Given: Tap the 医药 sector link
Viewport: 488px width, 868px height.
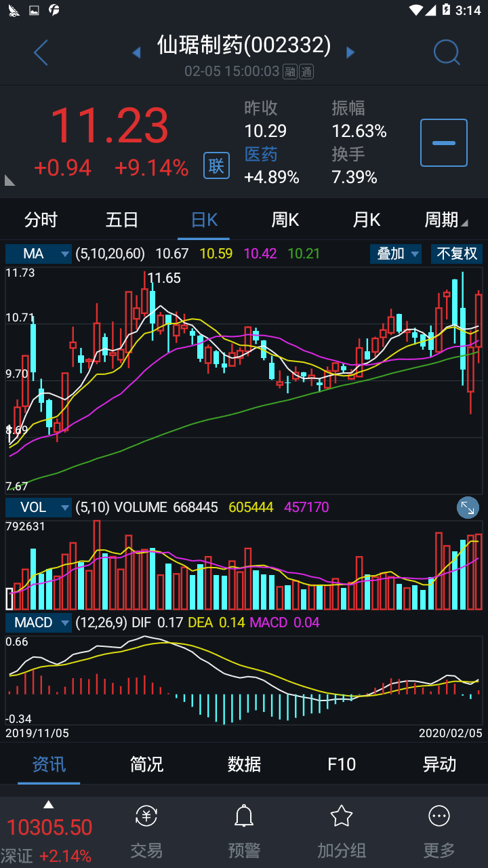Looking at the screenshot, I should (261, 154).
